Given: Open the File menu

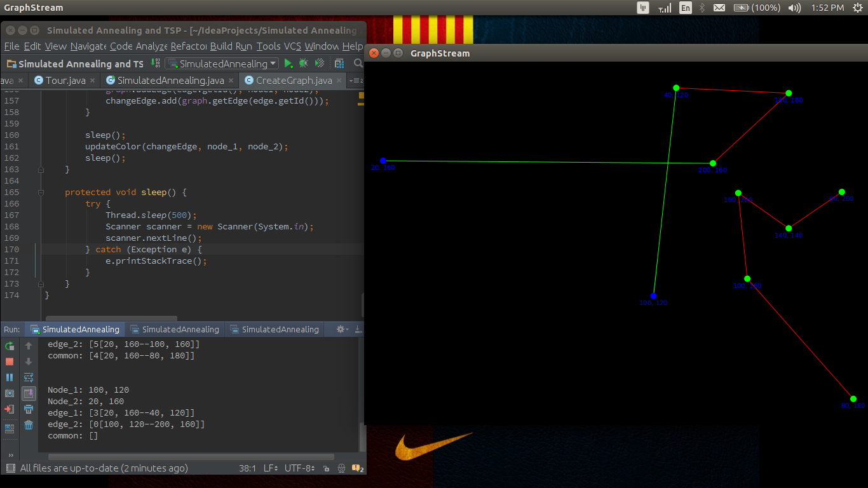Looking at the screenshot, I should click(x=11, y=46).
